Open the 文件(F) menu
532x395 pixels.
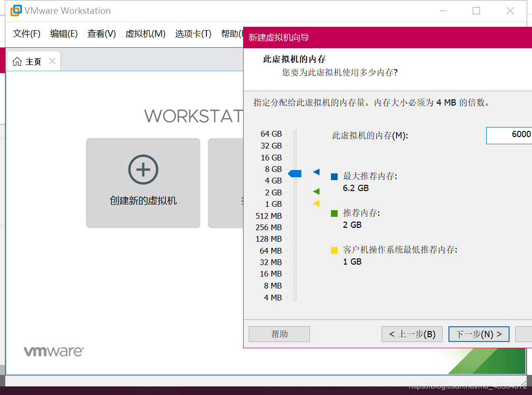click(26, 33)
